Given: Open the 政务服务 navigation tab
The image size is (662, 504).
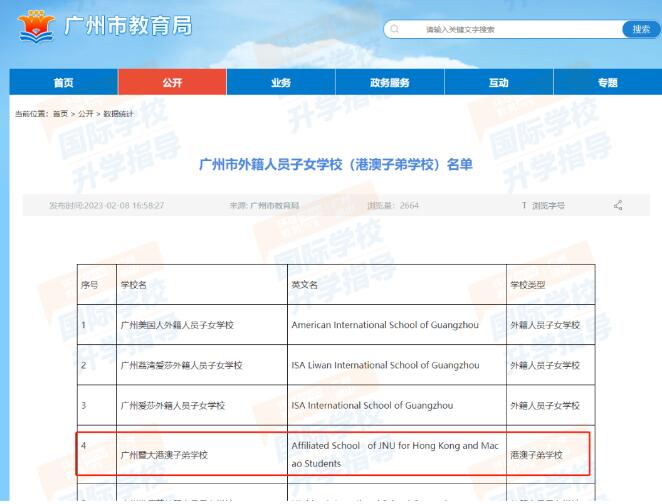Looking at the screenshot, I should point(390,82).
